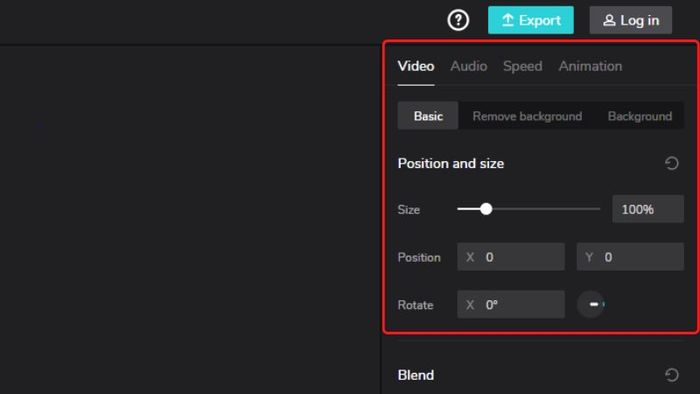Click the round rotation dial knob
Screen dimensions: 700x394
coord(591,304)
